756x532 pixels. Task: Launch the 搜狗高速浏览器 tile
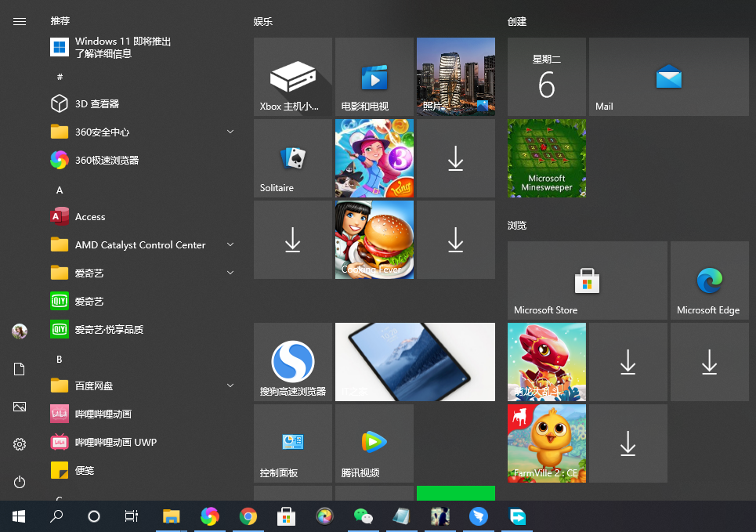(292, 361)
